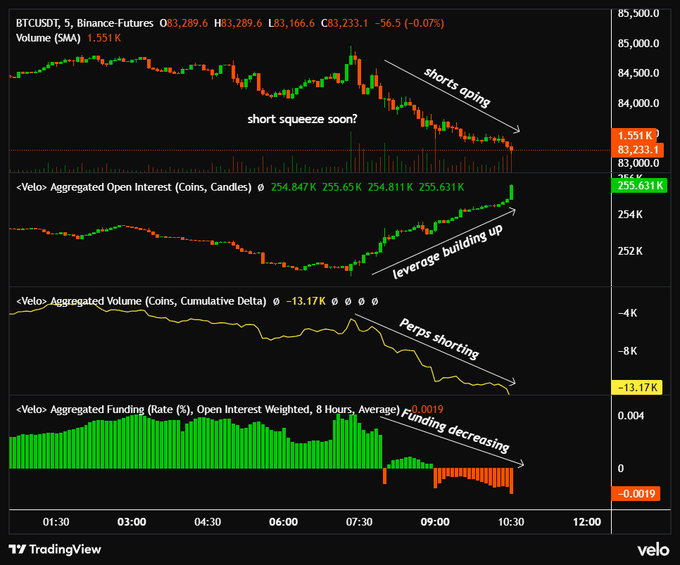Click the 0.004 funding axis level

tap(631, 416)
